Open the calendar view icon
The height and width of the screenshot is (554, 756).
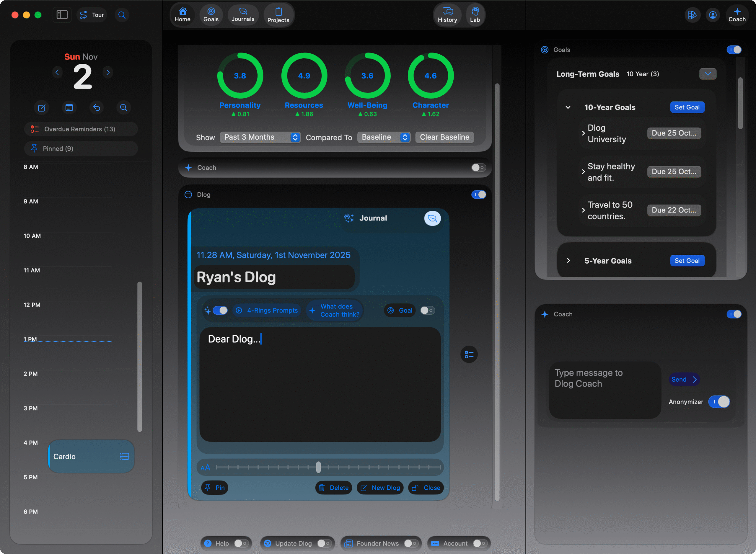[69, 108]
